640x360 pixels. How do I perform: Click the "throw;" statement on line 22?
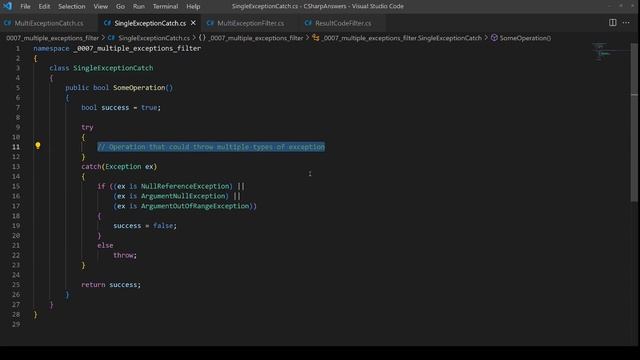[x=125, y=255]
